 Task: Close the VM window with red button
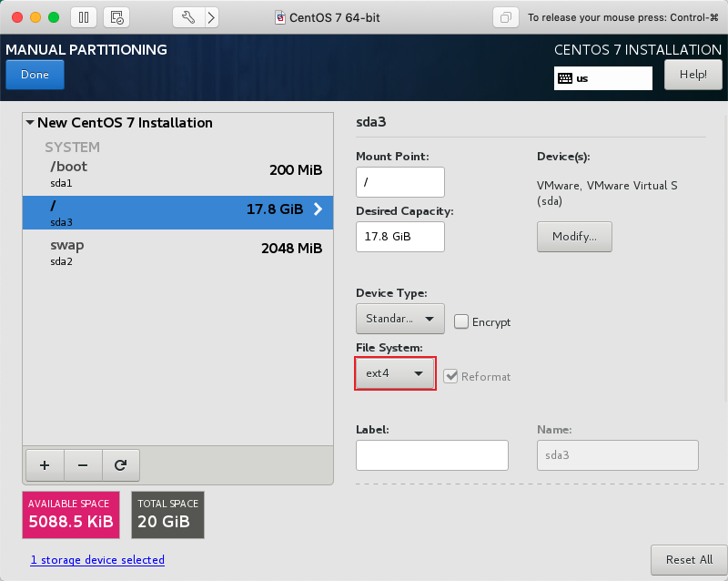pyautogui.click(x=17, y=17)
